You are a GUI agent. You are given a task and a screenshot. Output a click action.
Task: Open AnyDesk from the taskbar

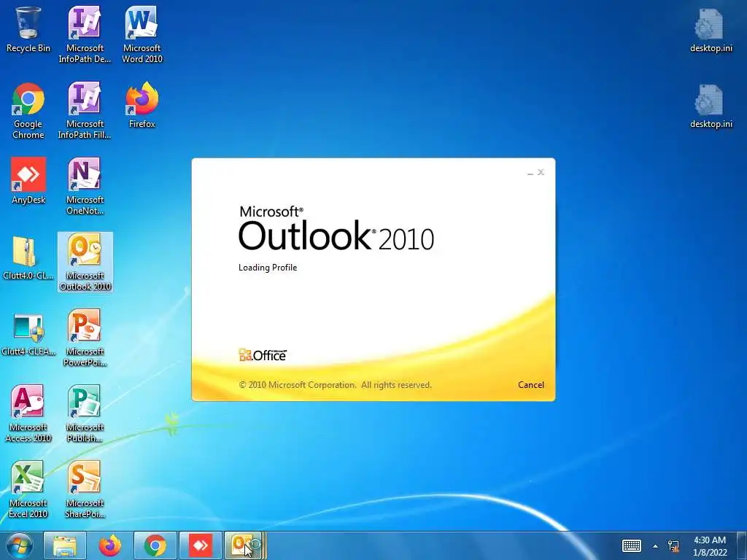[201, 545]
